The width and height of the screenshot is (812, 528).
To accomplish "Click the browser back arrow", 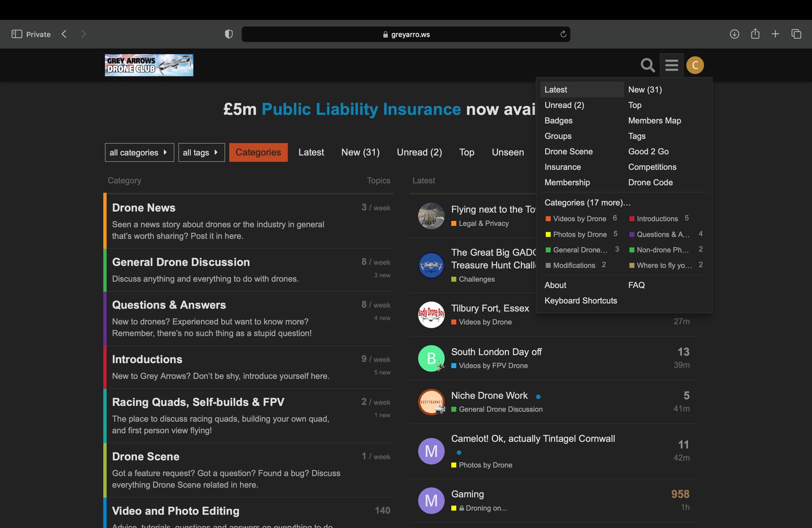I will pyautogui.click(x=64, y=34).
